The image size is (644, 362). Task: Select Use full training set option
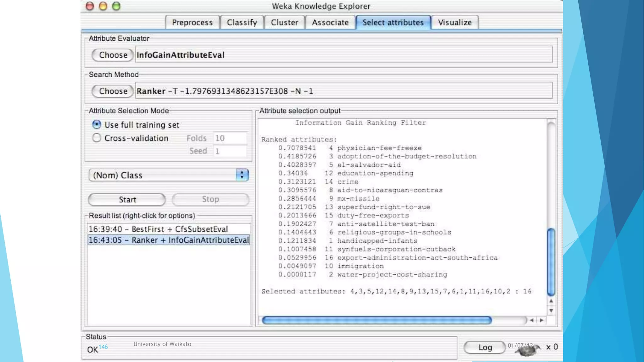coord(97,124)
